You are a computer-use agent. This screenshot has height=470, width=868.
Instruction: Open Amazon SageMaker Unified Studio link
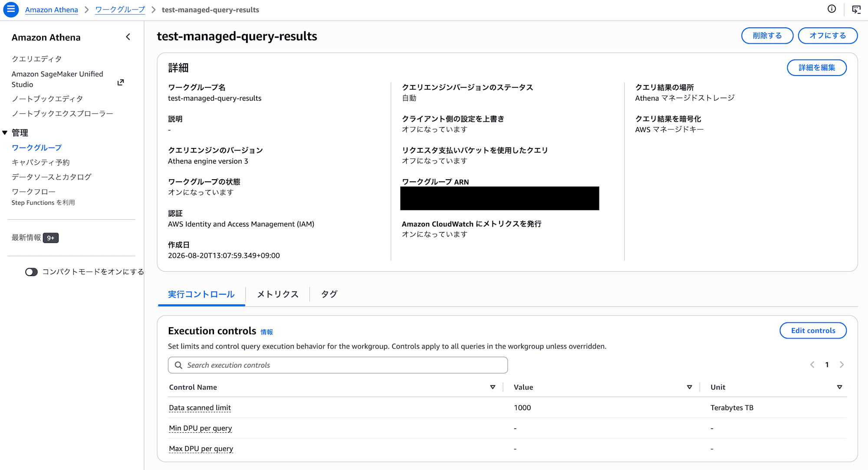57,79
